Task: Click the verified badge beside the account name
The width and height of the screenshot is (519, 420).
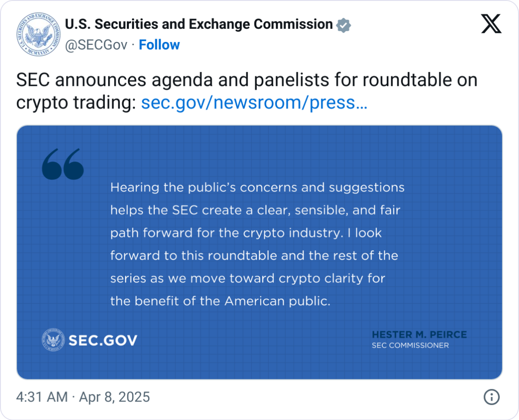Action: coord(343,25)
